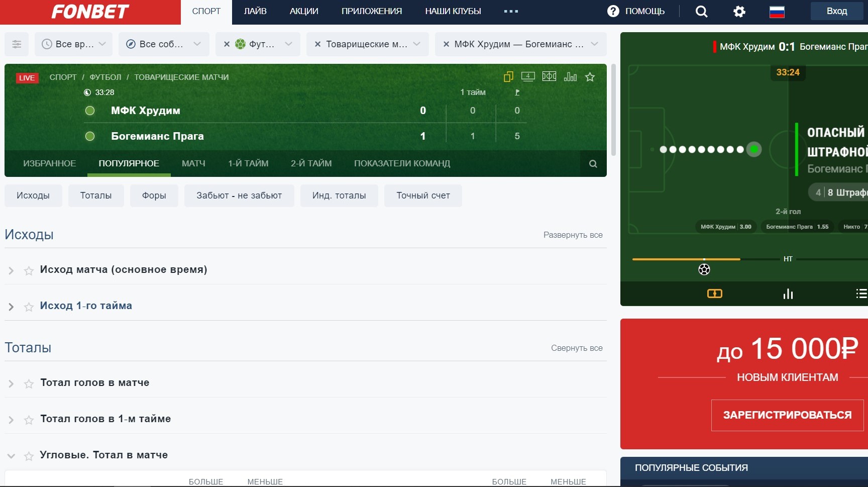Search markets with the event magnifier icon
Screen dimensions: 868x487
coord(593,164)
